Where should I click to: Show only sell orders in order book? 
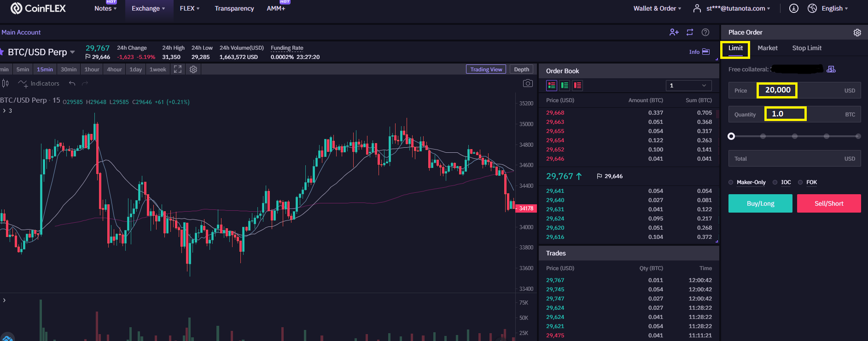[577, 85]
